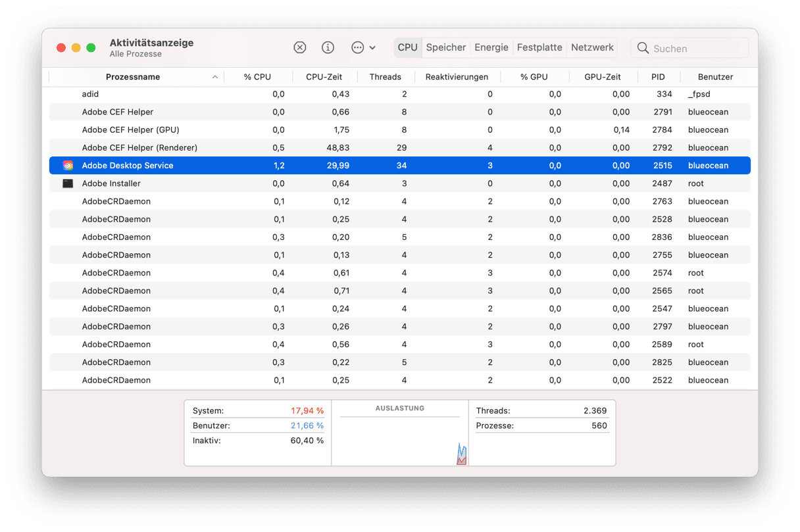The height and width of the screenshot is (532, 800).
Task: Sort by the Prozessname column header
Action: (x=133, y=77)
